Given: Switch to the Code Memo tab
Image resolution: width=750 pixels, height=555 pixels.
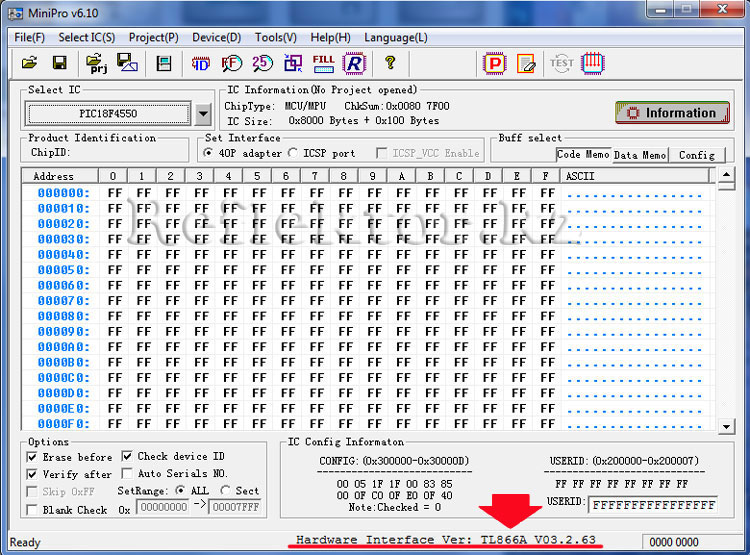Looking at the screenshot, I should [x=583, y=155].
